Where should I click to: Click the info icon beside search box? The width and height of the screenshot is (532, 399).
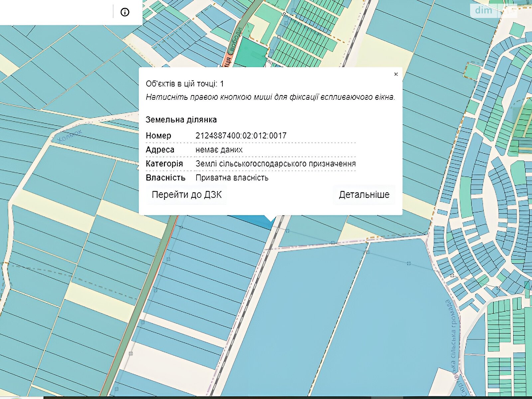(x=125, y=12)
